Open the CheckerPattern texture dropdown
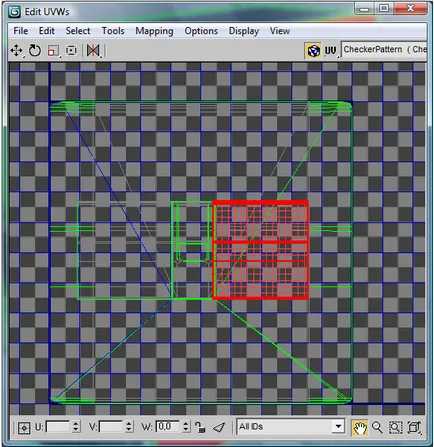Screen dimensions: 434x447 click(384, 50)
